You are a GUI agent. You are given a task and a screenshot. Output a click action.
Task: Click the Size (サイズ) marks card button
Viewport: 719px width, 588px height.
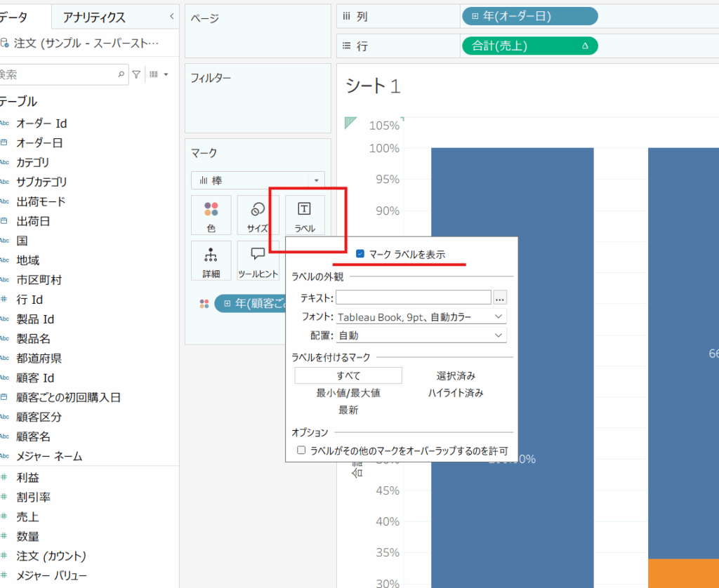258,215
